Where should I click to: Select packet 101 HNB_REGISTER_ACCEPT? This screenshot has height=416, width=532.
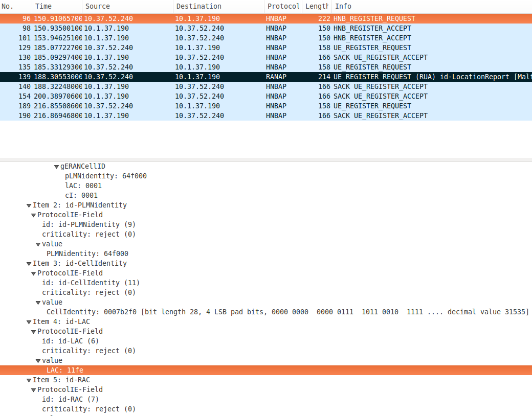pyautogui.click(x=266, y=38)
